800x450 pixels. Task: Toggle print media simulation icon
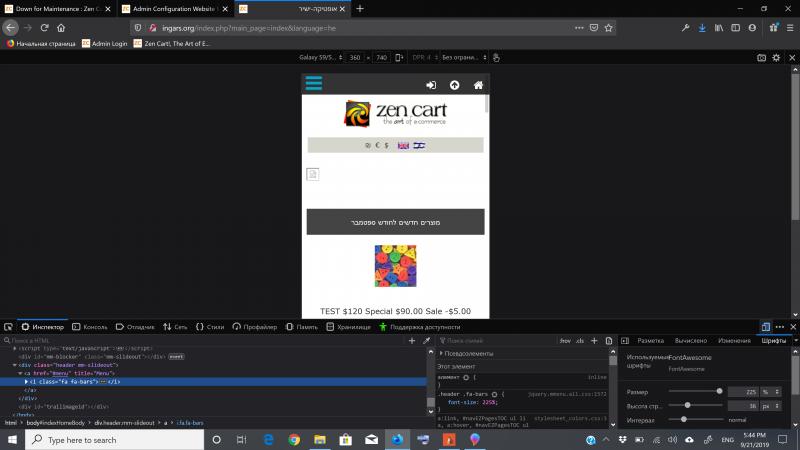(609, 341)
